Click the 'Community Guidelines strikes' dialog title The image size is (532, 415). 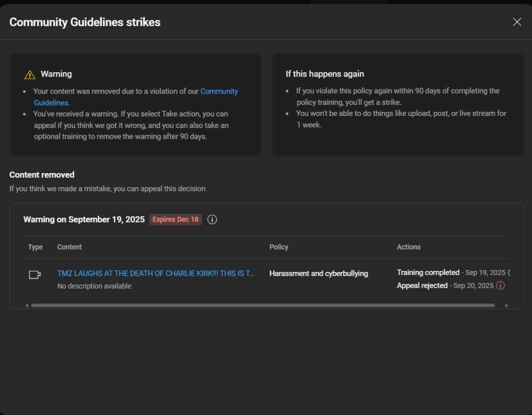tap(85, 22)
